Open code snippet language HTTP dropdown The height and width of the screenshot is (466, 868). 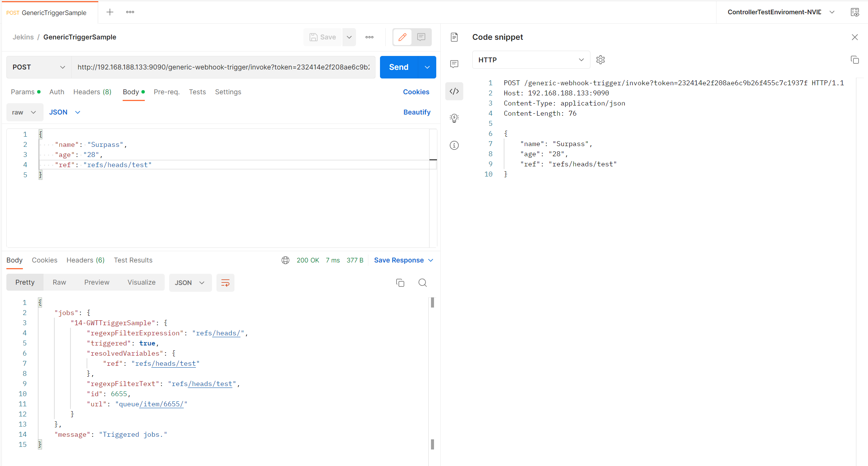tap(531, 60)
